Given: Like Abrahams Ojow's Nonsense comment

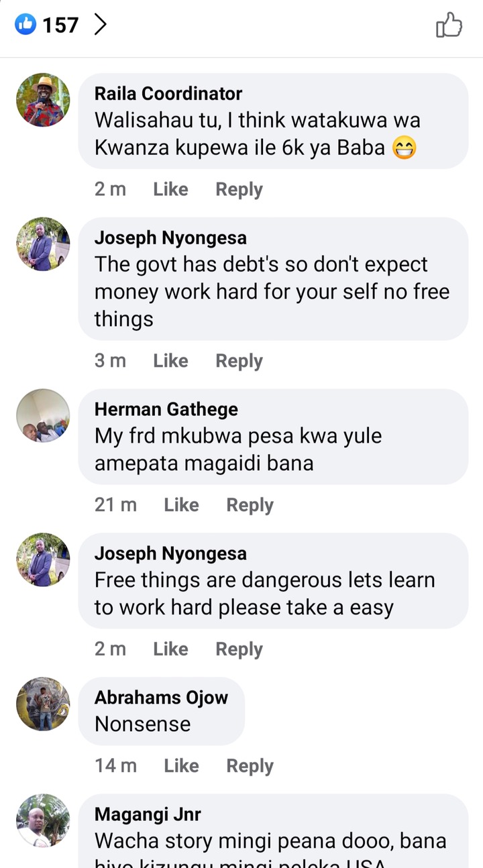Looking at the screenshot, I should (181, 766).
